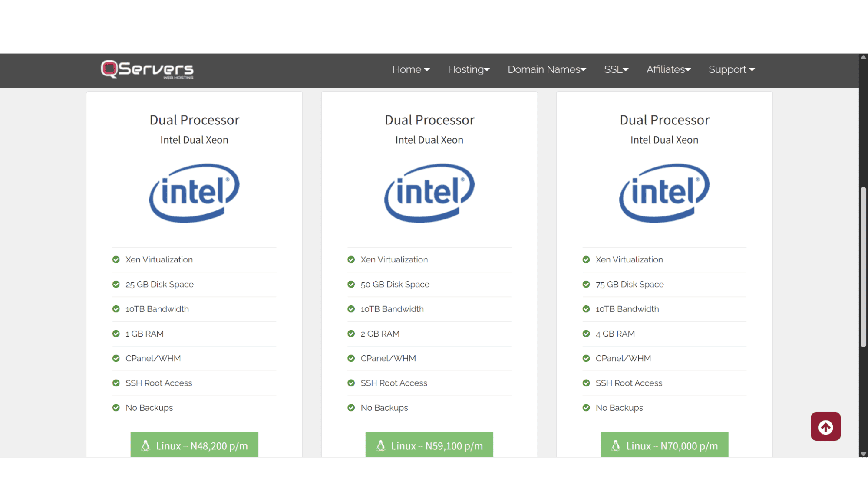868x488 pixels.
Task: Click 'Dual Processor' heading in the 75 GB plan
Action: [x=664, y=120]
